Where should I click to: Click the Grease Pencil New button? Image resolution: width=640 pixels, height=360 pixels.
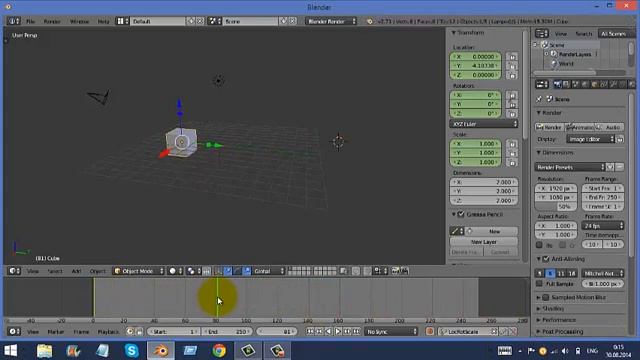click(x=491, y=231)
